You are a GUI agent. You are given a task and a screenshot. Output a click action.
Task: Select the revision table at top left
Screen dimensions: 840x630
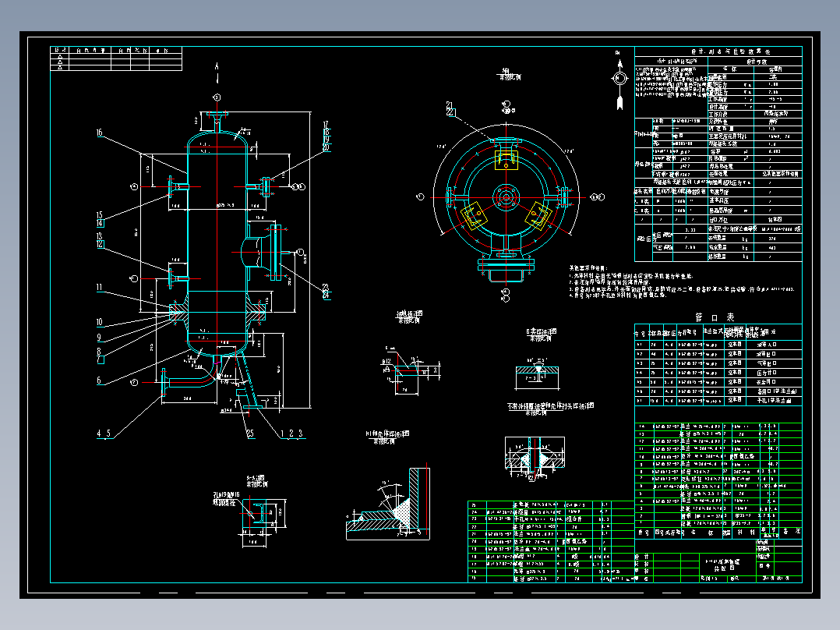pos(116,58)
